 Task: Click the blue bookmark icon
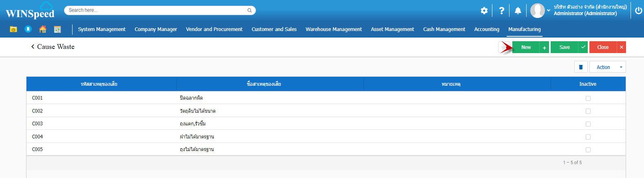[28, 29]
